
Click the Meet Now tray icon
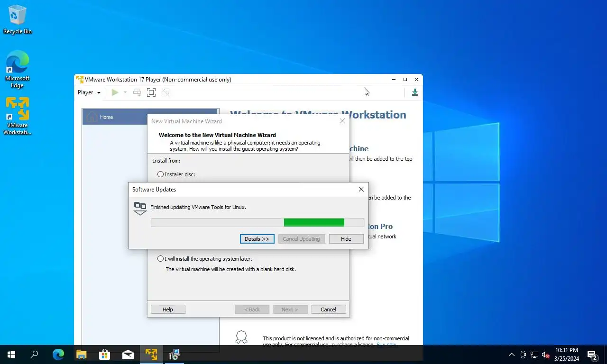point(523,355)
